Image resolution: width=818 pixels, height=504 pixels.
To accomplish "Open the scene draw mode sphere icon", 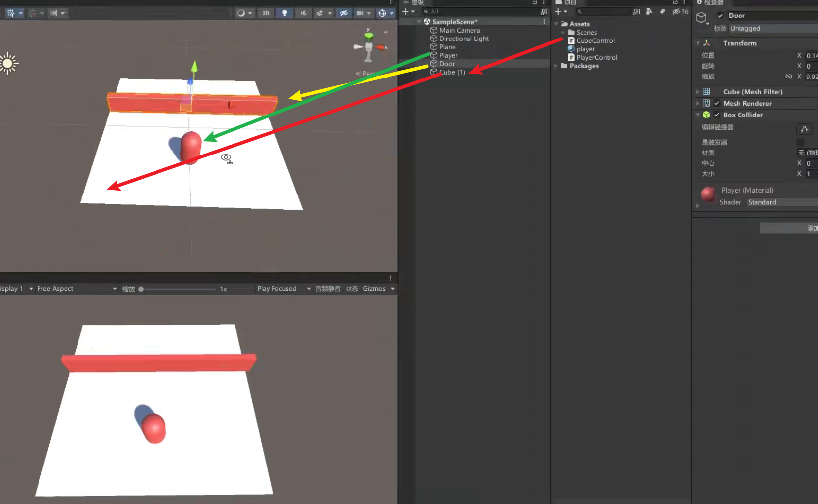I will pos(241,13).
